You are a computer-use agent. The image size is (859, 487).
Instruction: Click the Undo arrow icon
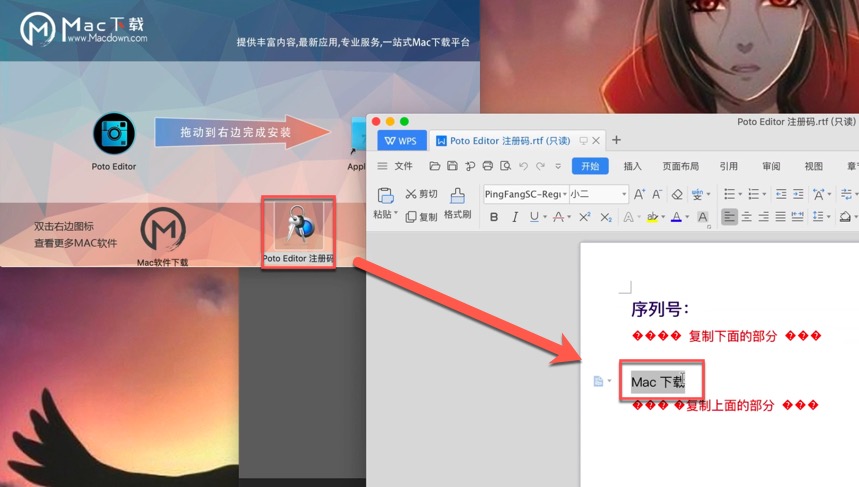pyautogui.click(x=523, y=166)
